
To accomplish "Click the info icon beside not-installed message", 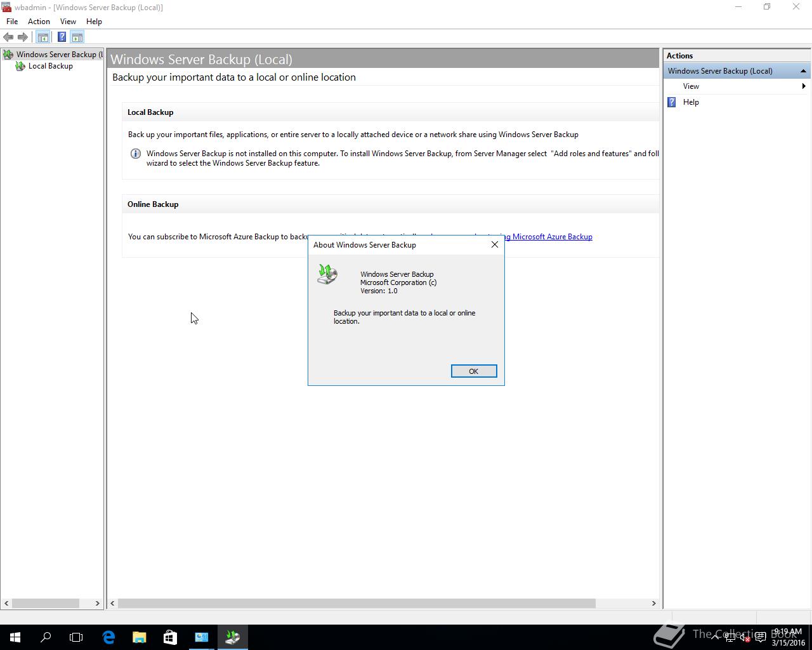I will click(135, 154).
